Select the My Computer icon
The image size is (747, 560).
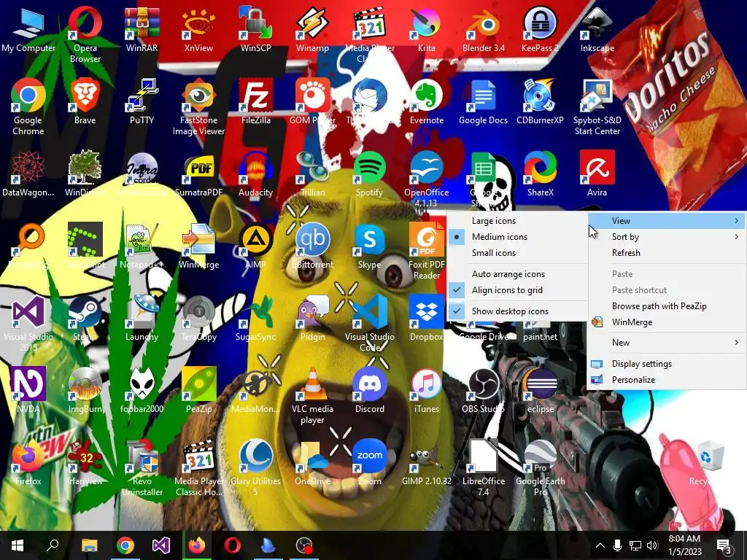click(x=28, y=29)
